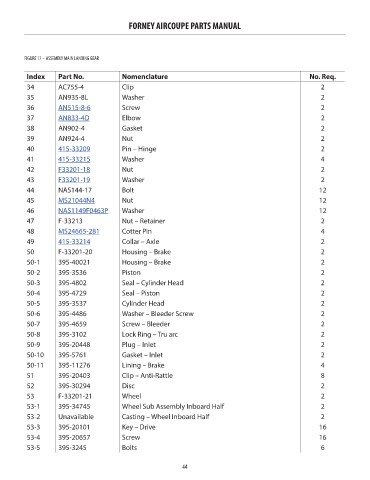
Task: Open the 415-33215 washer link
Action: (74, 159)
